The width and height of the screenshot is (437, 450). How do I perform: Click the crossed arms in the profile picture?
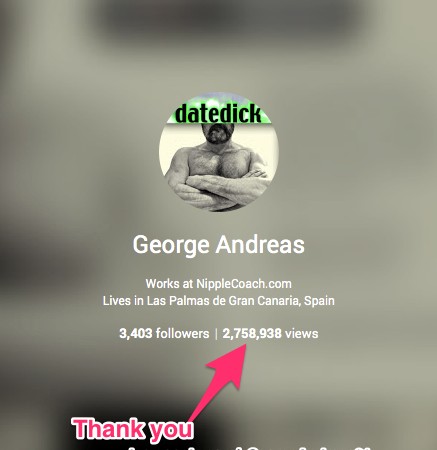pyautogui.click(x=220, y=188)
